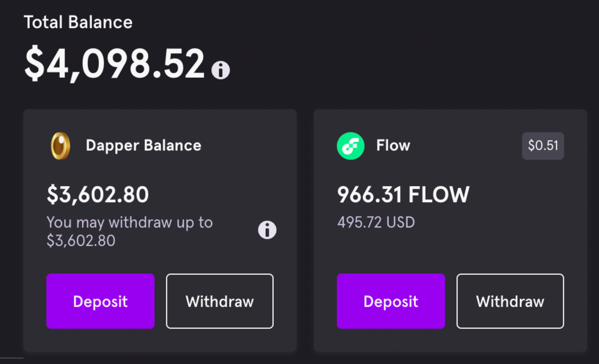599x364 pixels.
Task: Click the info icon beside the total balance
Action: (221, 70)
